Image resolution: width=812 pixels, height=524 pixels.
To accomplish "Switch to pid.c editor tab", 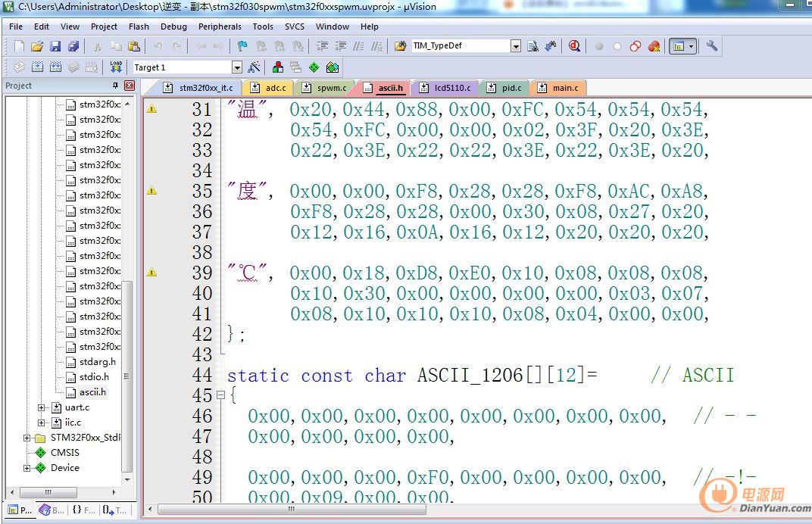I will coord(505,88).
